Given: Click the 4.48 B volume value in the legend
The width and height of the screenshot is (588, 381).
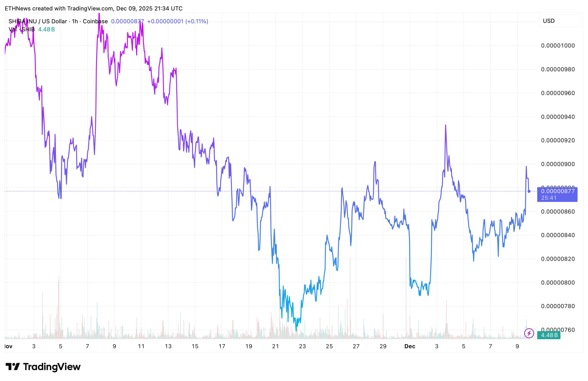Looking at the screenshot, I should click(47, 29).
